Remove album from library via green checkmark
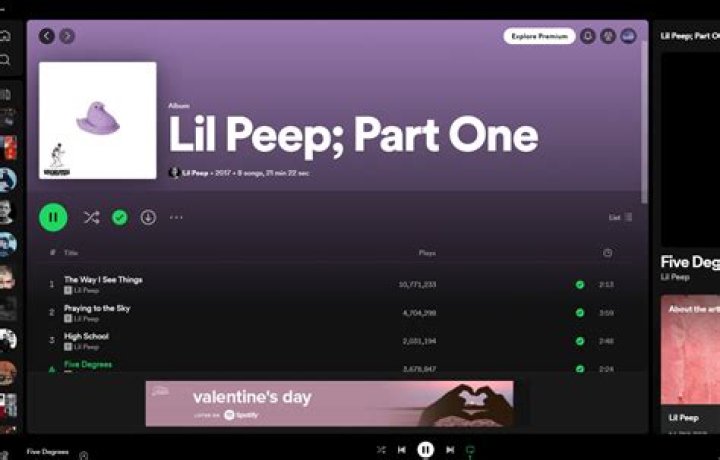 (x=120, y=217)
